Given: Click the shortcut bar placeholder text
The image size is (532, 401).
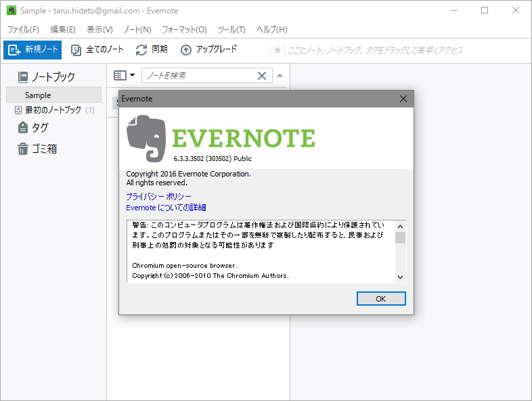Looking at the screenshot, I should [x=375, y=51].
